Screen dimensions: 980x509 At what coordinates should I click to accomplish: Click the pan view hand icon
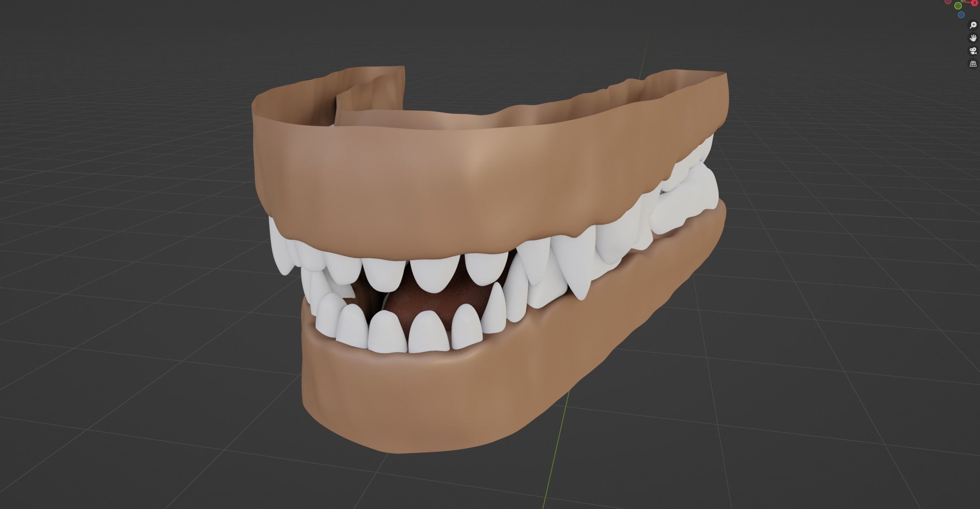(x=973, y=38)
